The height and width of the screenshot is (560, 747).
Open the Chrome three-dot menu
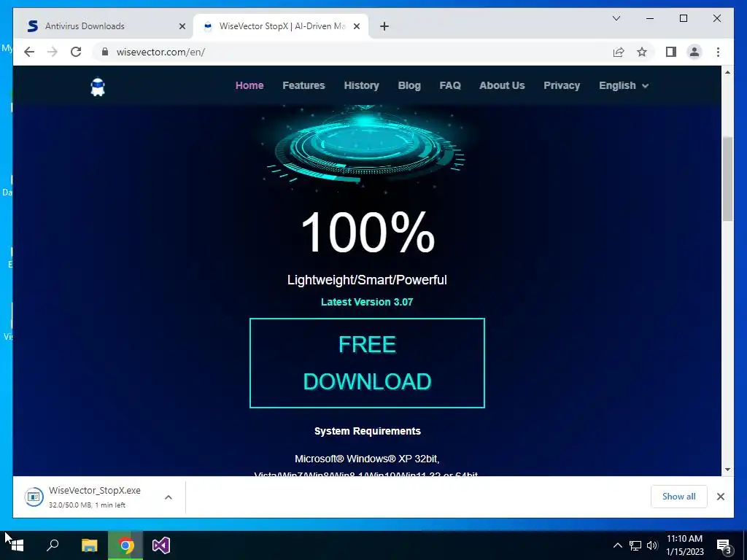(718, 52)
